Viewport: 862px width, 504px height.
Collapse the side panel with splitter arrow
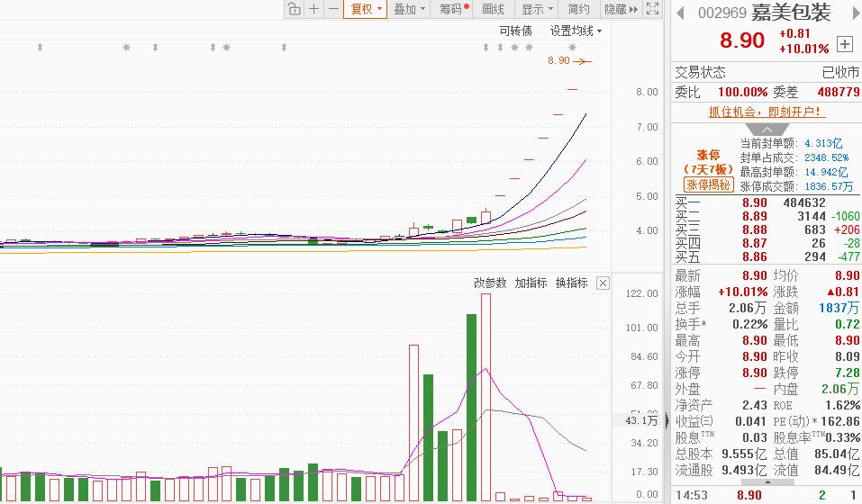point(667,419)
